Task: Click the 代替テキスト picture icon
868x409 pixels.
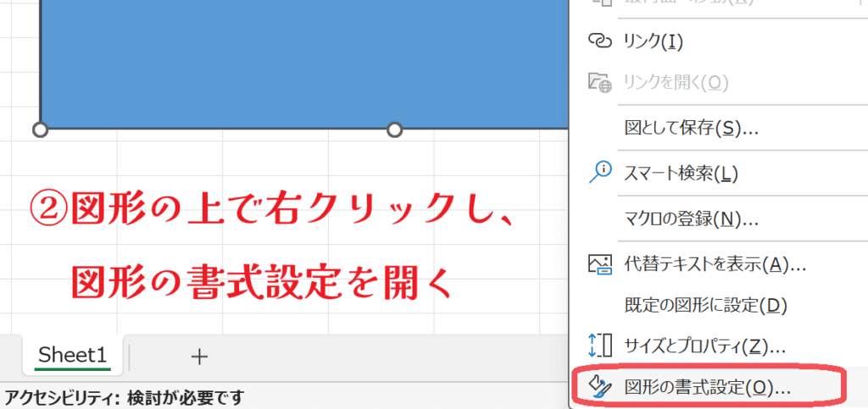Action: [x=599, y=263]
